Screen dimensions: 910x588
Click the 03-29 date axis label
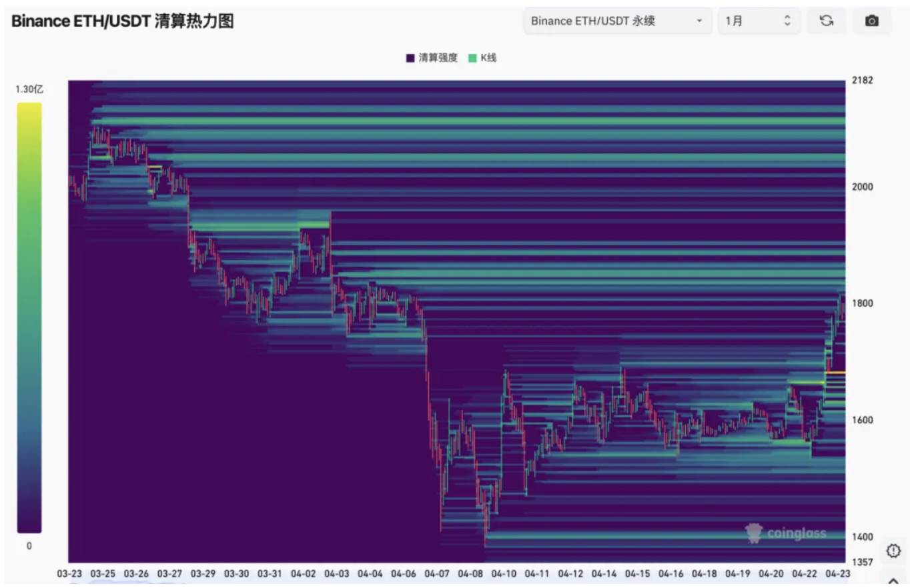pyautogui.click(x=203, y=574)
